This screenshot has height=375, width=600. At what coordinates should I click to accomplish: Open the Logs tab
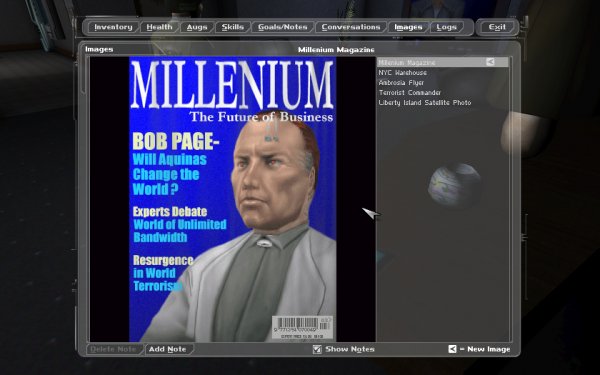[446, 27]
